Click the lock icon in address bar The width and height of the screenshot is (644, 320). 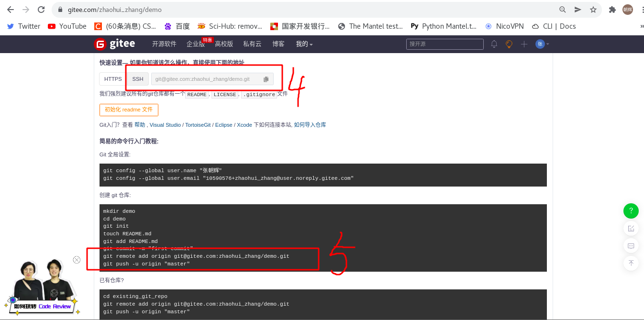coord(60,10)
